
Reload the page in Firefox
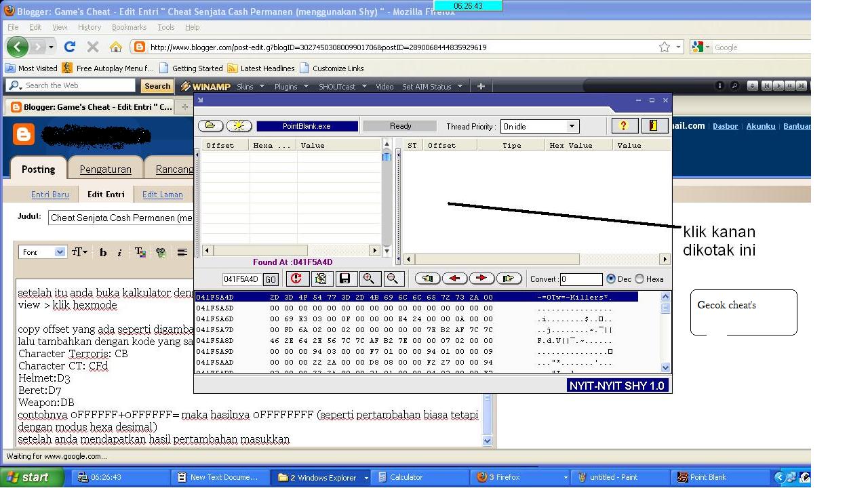click(x=69, y=47)
